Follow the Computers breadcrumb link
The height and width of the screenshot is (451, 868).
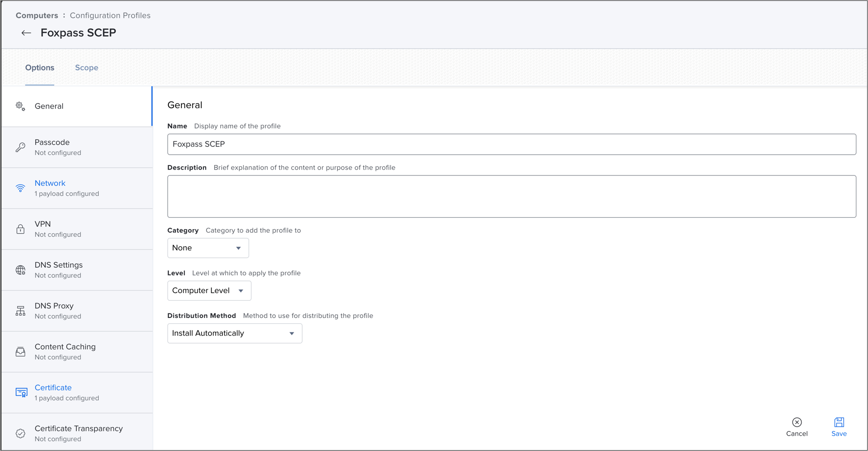click(37, 15)
